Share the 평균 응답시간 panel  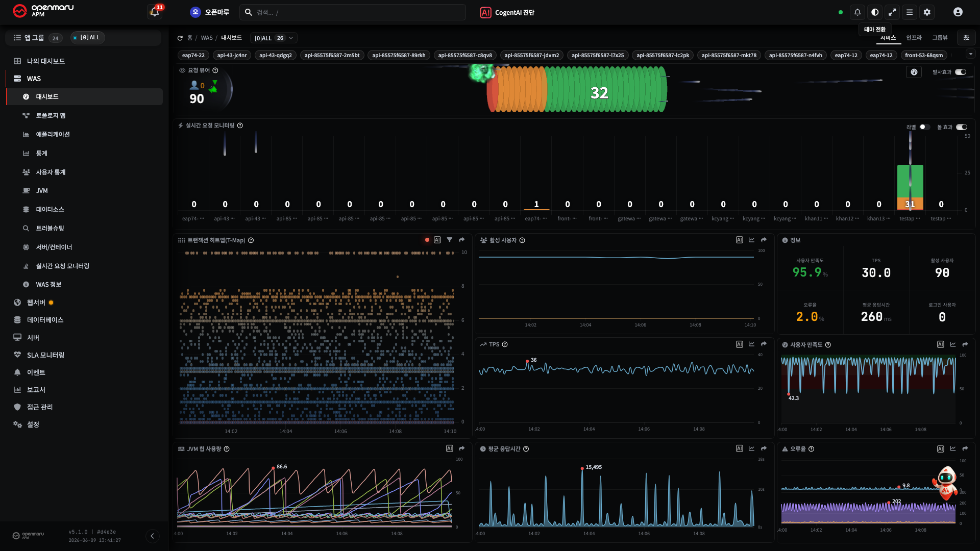(764, 449)
